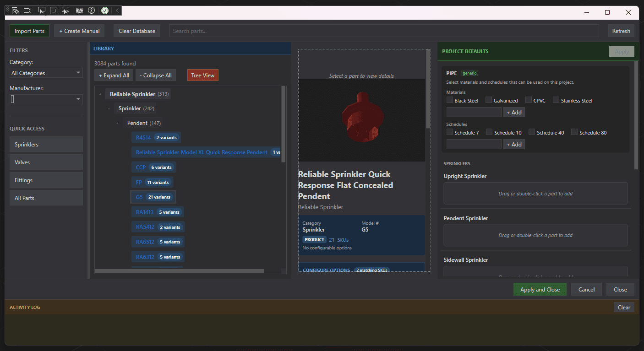Tick the Stainless Steel checkbox
The image size is (644, 351).
coord(556,100)
